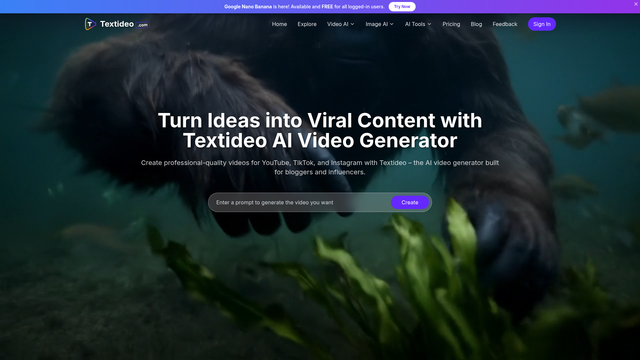Click the 'Turn Ideas into Viral Content' headline
Image resolution: width=640 pixels, height=360 pixels.
pyautogui.click(x=320, y=131)
